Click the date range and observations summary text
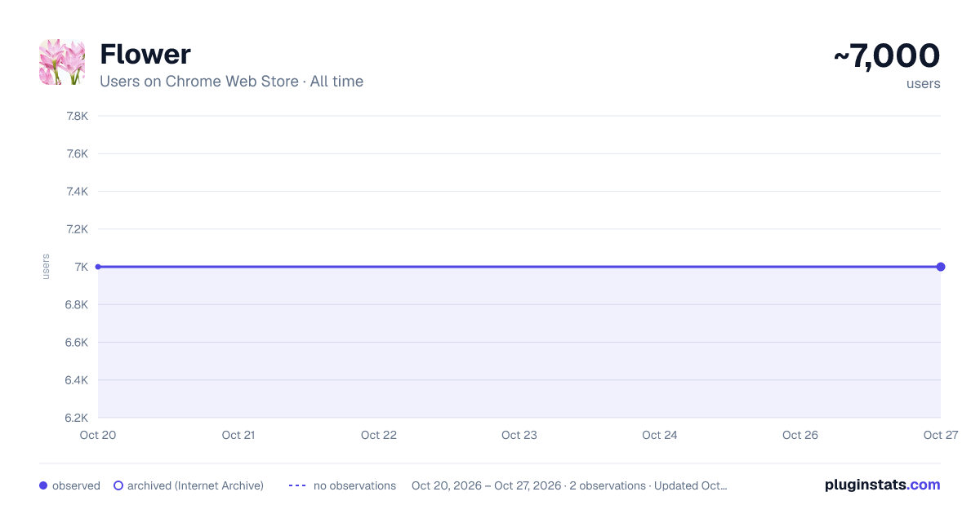Screen dimensions: 980x514 coord(569,485)
